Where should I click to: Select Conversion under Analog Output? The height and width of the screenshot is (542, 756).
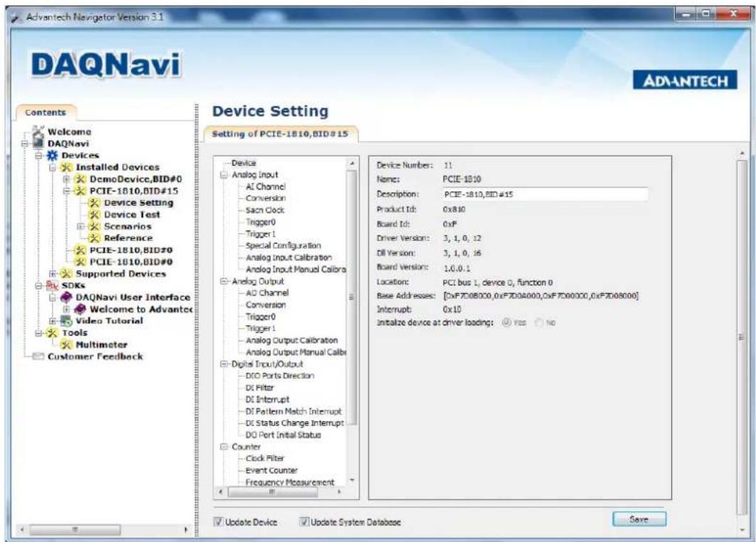266,304
